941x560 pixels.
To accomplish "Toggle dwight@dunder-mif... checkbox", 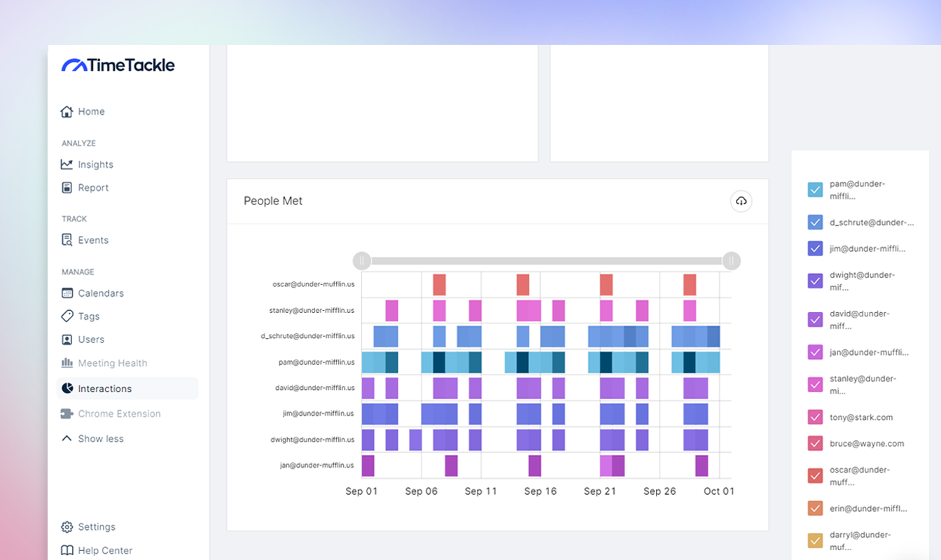I will click(x=815, y=281).
